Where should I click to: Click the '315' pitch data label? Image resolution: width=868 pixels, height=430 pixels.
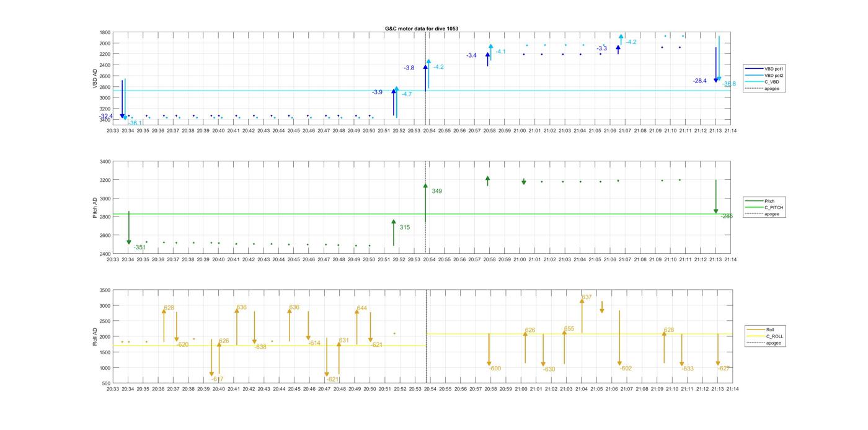pos(405,227)
